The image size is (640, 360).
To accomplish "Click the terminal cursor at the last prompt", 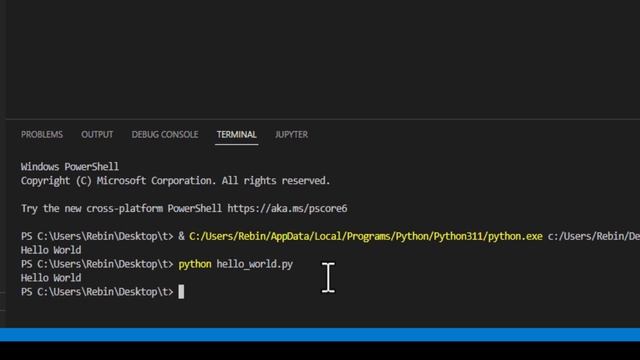I will pyautogui.click(x=181, y=292).
